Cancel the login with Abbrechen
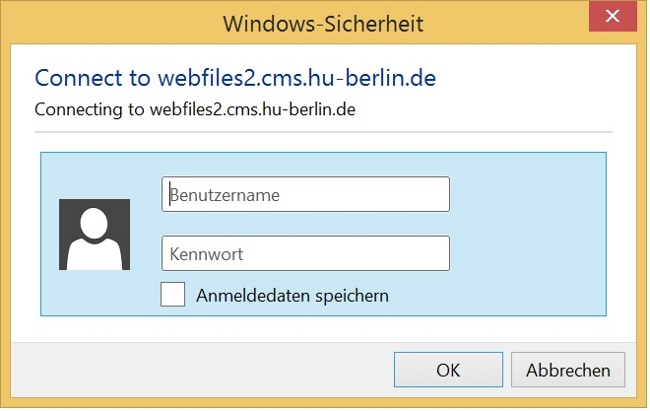Screen dimensions: 650x411 567,369
